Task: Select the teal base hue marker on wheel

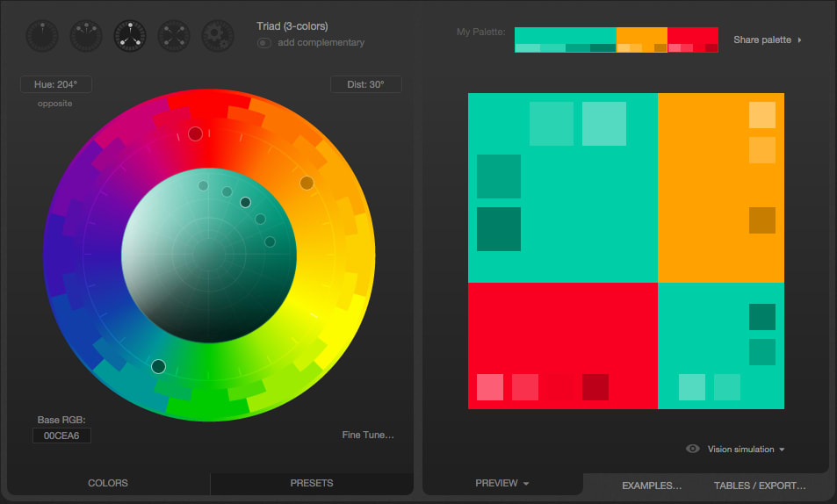Action: pos(159,367)
